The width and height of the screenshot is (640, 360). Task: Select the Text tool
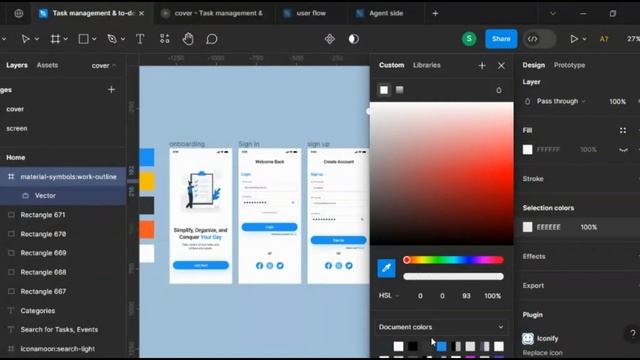coord(140,39)
